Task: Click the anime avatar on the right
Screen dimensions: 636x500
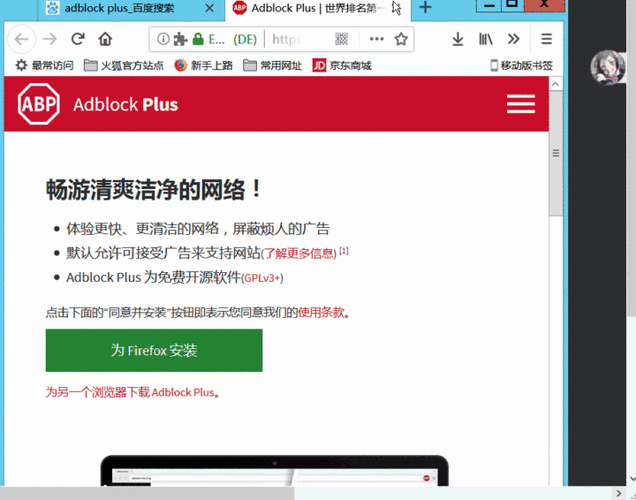Action: click(607, 67)
